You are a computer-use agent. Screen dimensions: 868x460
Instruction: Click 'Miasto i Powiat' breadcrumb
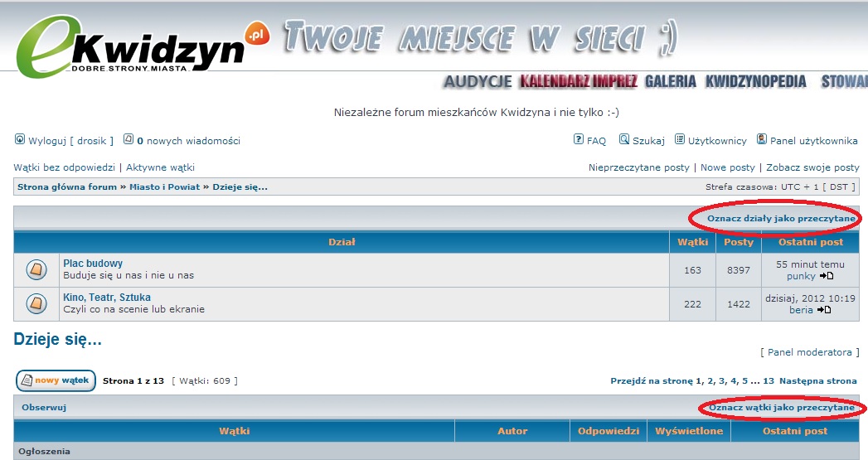pyautogui.click(x=164, y=187)
